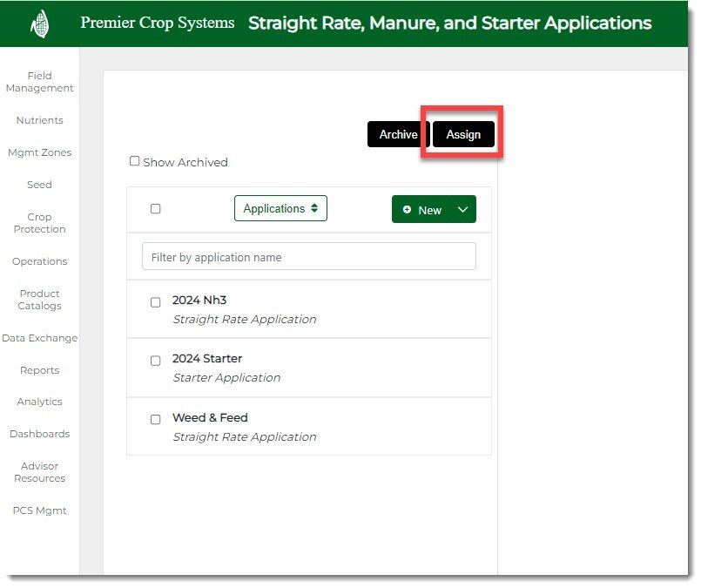
Task: Click the Archive button
Action: (398, 135)
